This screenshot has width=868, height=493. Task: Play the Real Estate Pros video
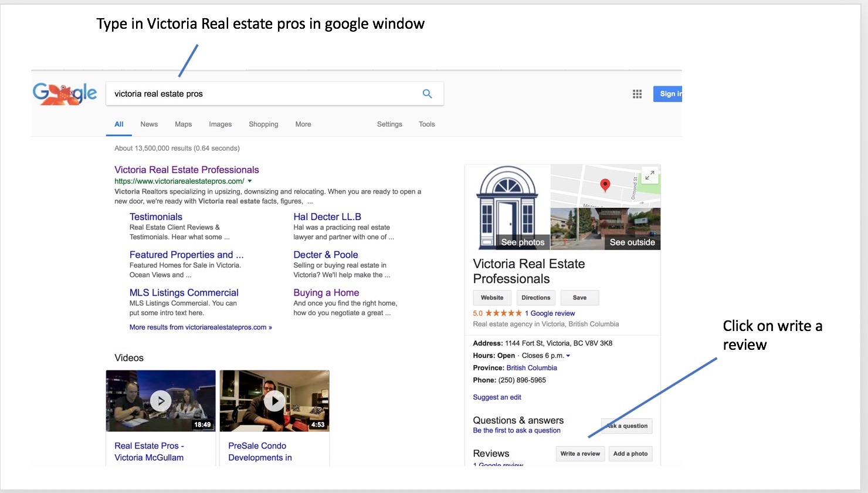161,401
